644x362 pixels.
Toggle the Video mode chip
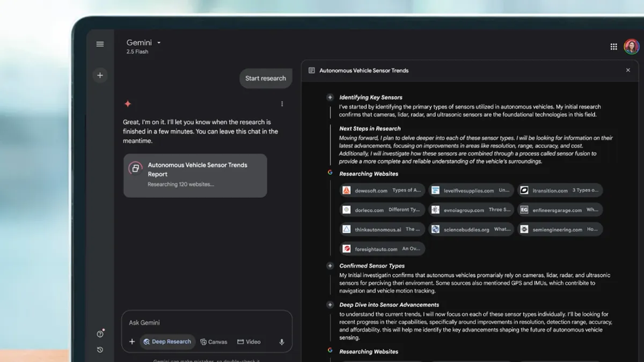[249, 342]
